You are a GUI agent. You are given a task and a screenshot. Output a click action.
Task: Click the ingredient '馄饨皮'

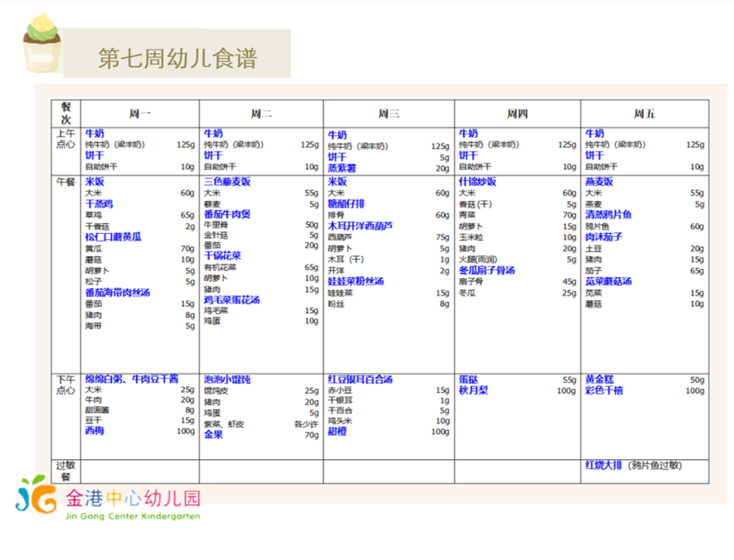click(x=216, y=391)
